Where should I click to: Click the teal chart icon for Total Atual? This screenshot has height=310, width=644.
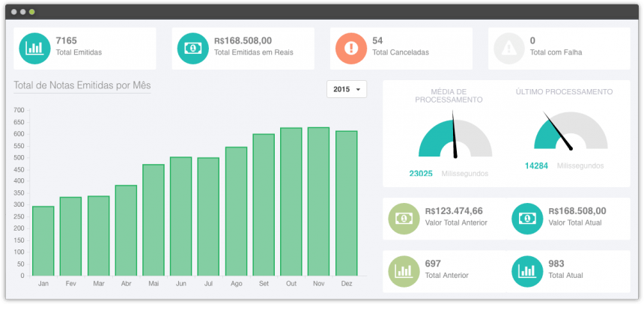pos(527,271)
